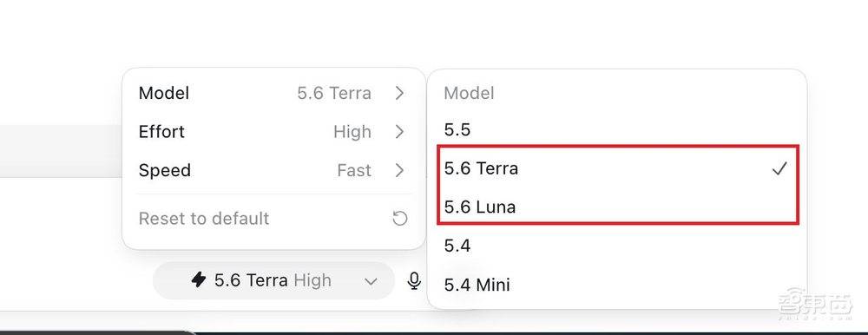Switch to the 5.4 Mini model
The height and width of the screenshot is (335, 868).
pos(617,285)
